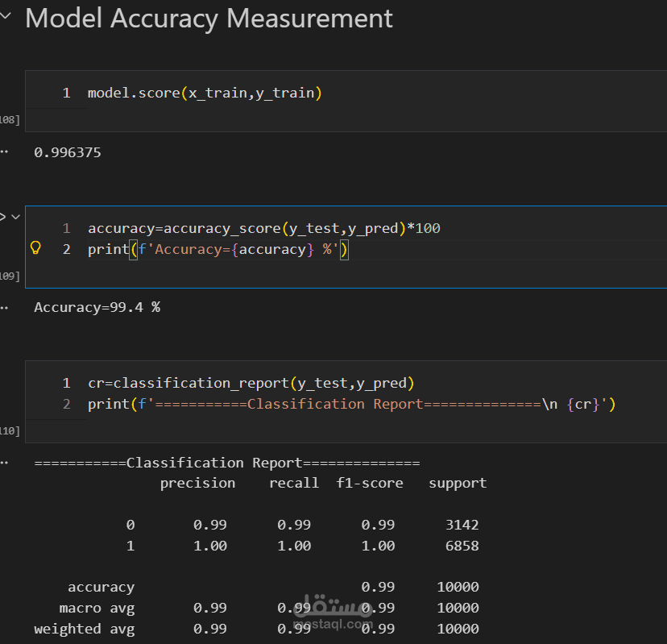Open output actions for Classification Report output
This screenshot has height=644, width=667.
click(x=5, y=463)
